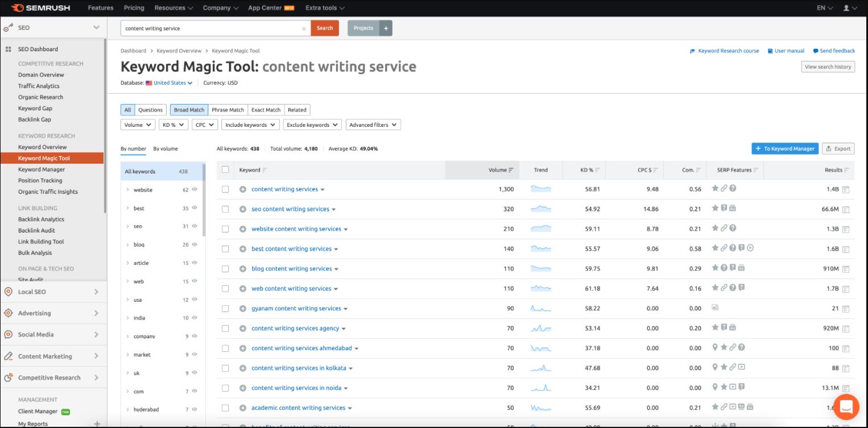Sort by the Volume column sort icon
Screen dimensions: 868x428
(x=511, y=170)
